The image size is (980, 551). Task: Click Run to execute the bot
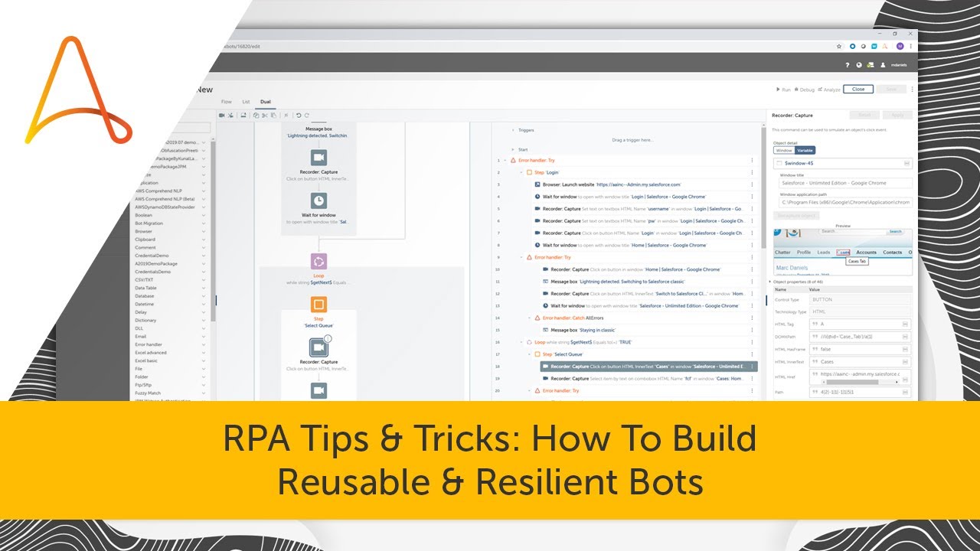point(783,90)
